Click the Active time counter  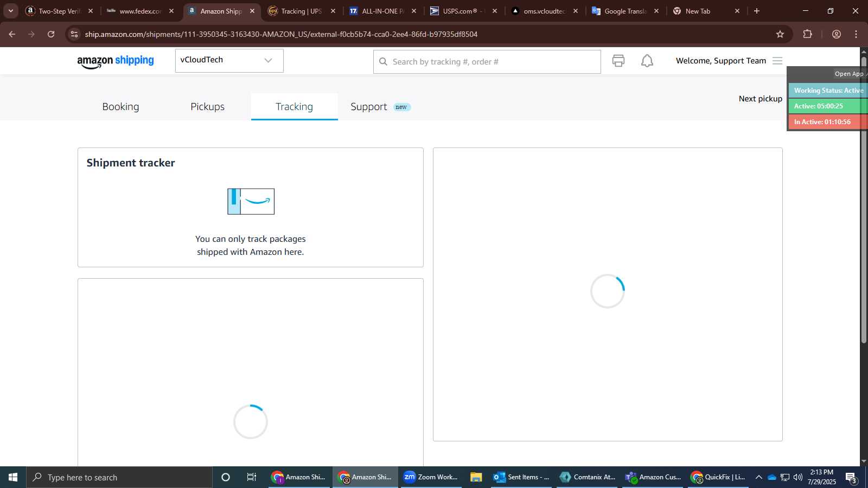coord(828,106)
